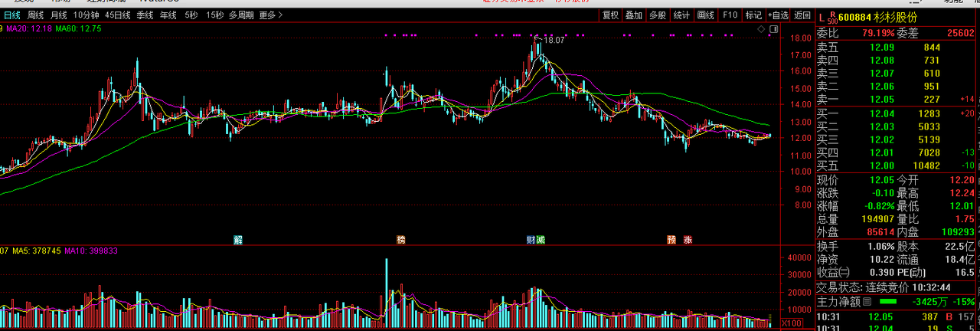Select the 5秒 period tab
980x331 pixels.
pos(191,15)
